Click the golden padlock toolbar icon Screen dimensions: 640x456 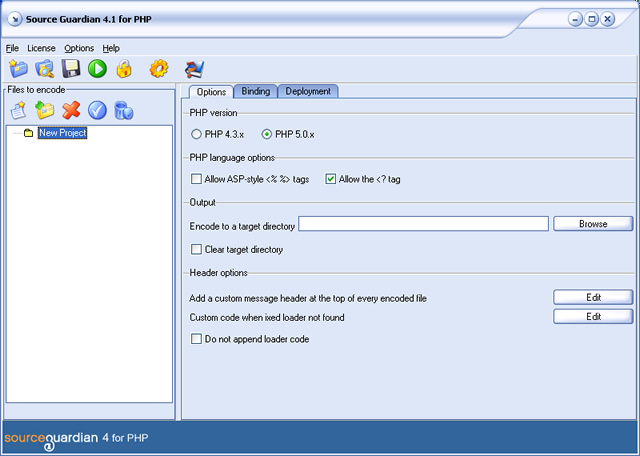(x=124, y=69)
